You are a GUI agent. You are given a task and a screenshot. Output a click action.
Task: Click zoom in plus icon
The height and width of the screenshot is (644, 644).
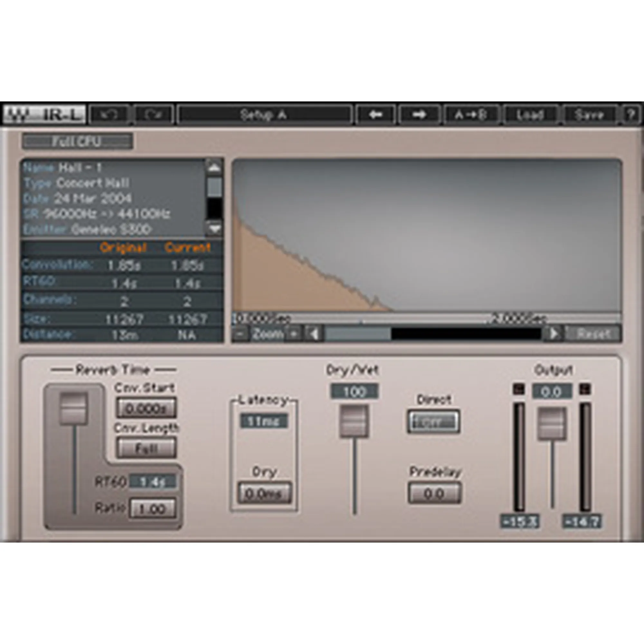pos(294,333)
